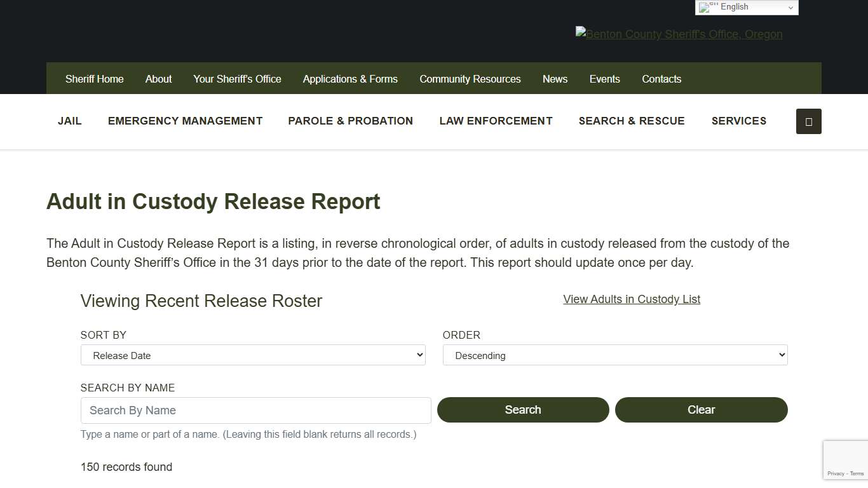Open View Adults in Custody List link
Viewport: 868px width, 488px height.
tap(631, 299)
